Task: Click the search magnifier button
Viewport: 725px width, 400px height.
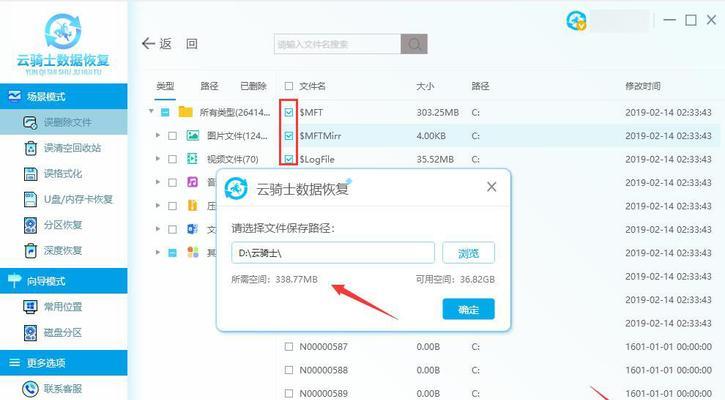Action: coord(414,44)
